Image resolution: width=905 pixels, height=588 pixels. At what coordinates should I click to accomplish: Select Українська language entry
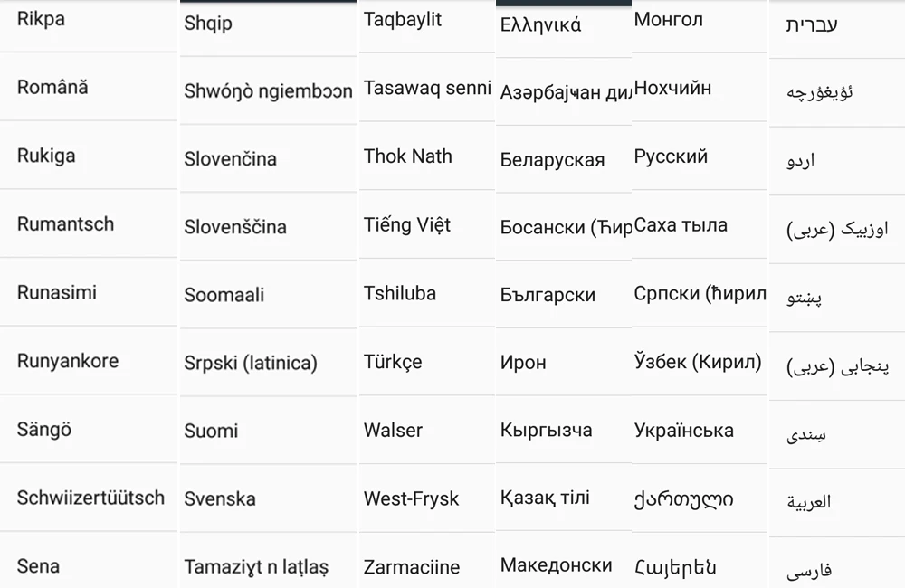tap(700, 430)
